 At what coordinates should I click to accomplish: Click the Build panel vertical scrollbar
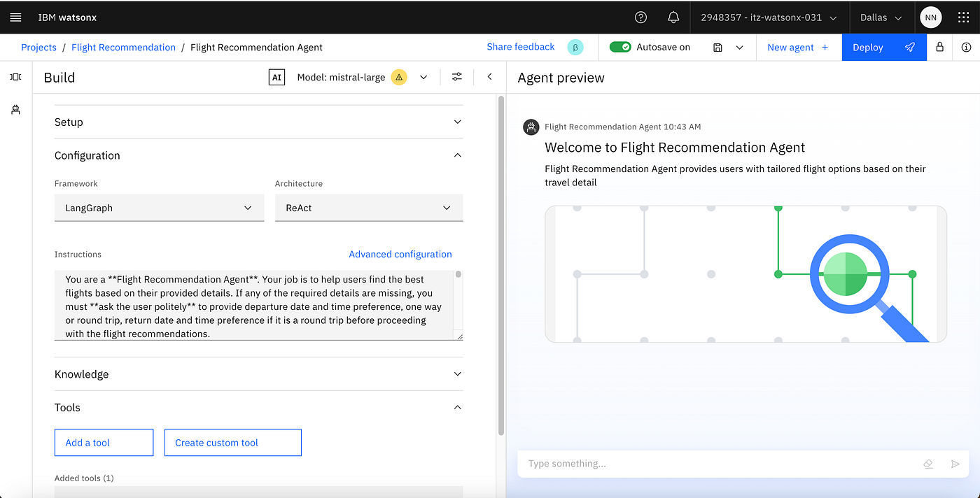coord(500,266)
